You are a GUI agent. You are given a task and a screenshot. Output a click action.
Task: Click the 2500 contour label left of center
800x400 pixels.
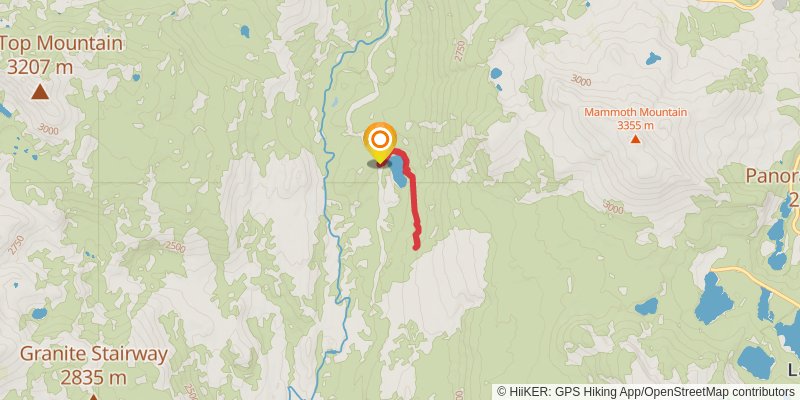[x=175, y=246]
